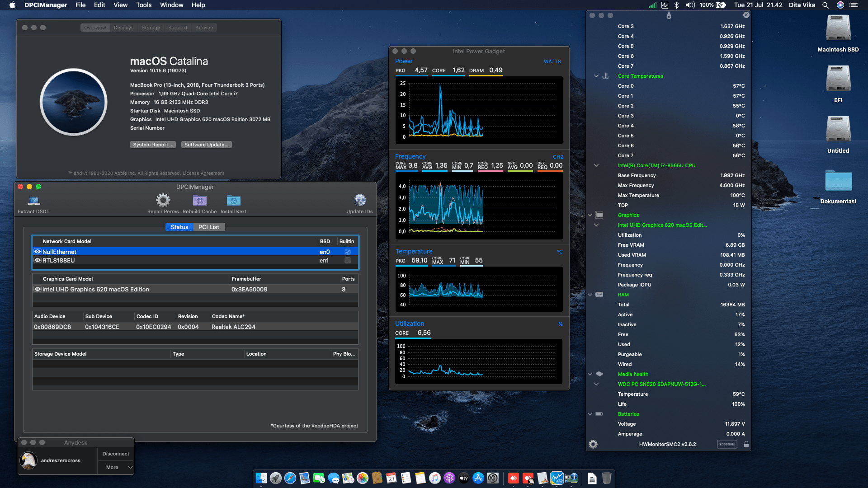
Task: Open HWMonitorSMC2 settings gear
Action: (x=593, y=444)
